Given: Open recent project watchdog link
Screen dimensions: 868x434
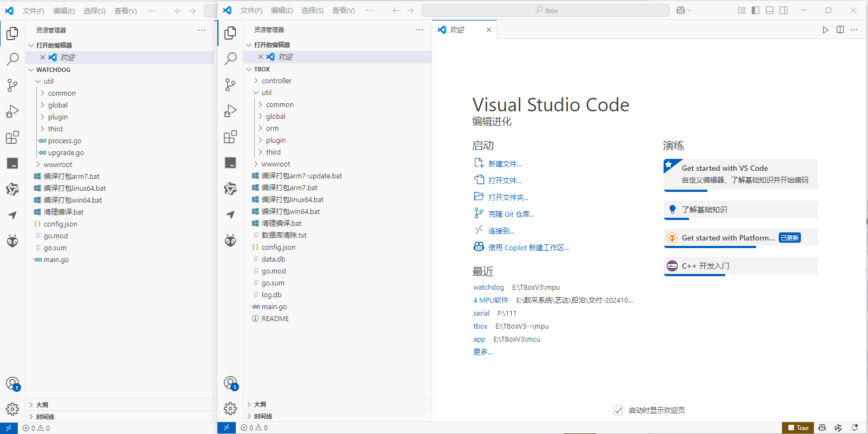Looking at the screenshot, I should pyautogui.click(x=488, y=287).
